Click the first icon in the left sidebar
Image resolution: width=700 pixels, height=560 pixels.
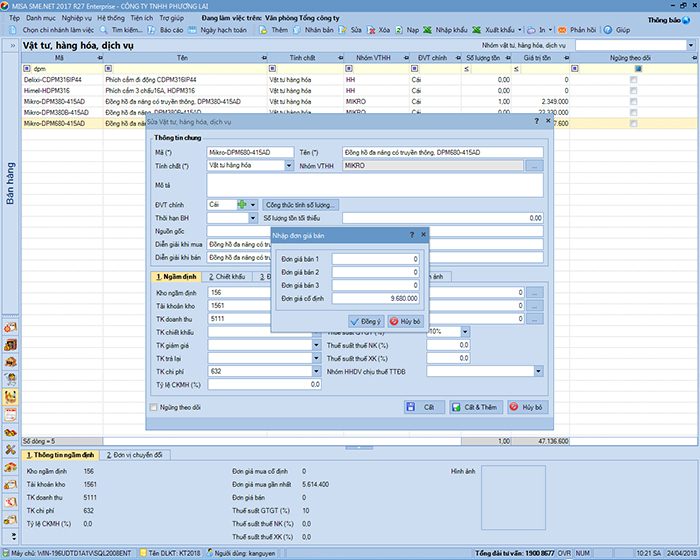point(10,327)
